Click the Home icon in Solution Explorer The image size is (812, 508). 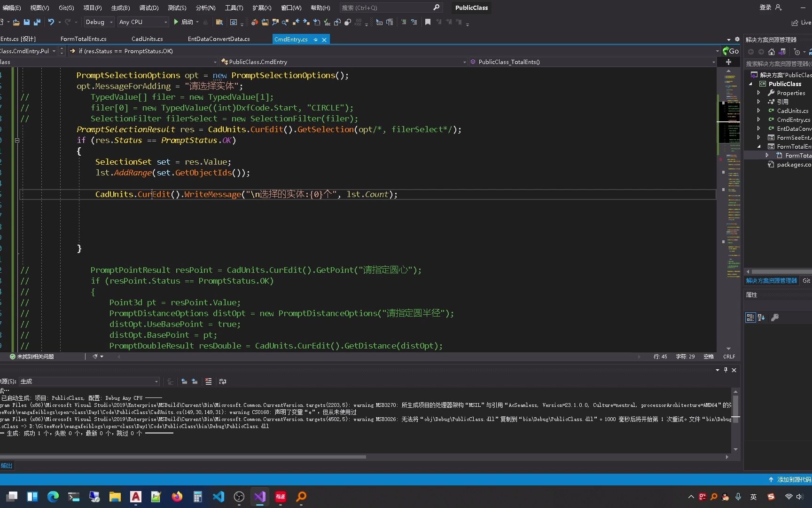[x=771, y=52]
